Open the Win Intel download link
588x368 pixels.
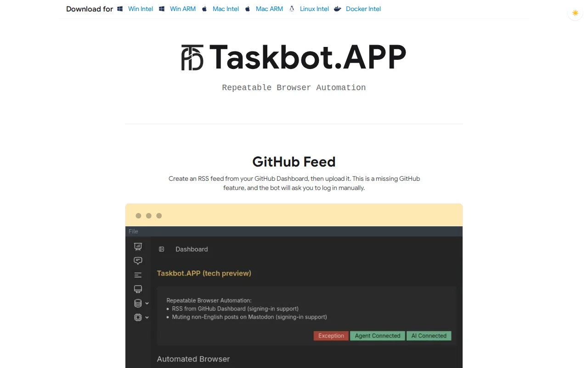(141, 9)
